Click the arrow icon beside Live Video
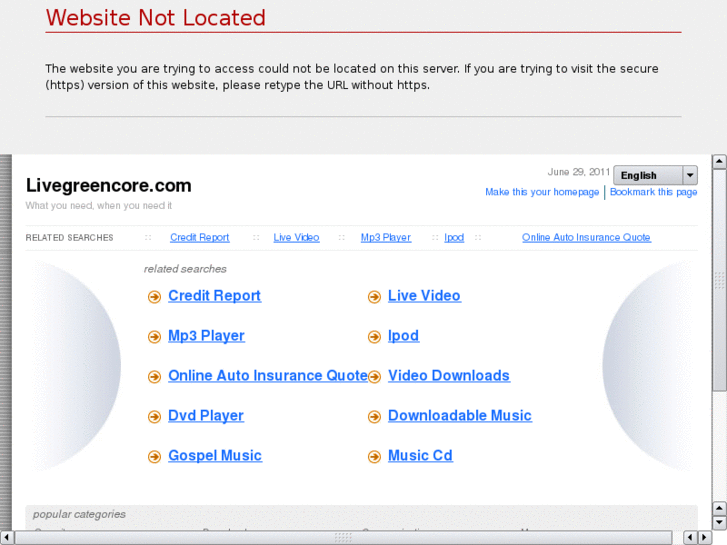The image size is (727, 545). [x=374, y=296]
